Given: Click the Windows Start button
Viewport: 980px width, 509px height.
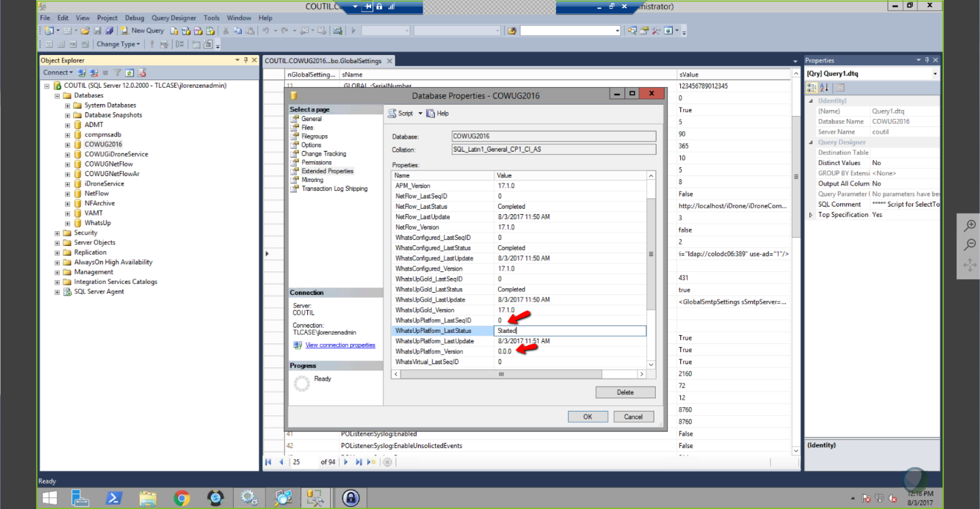Looking at the screenshot, I should pos(50,498).
